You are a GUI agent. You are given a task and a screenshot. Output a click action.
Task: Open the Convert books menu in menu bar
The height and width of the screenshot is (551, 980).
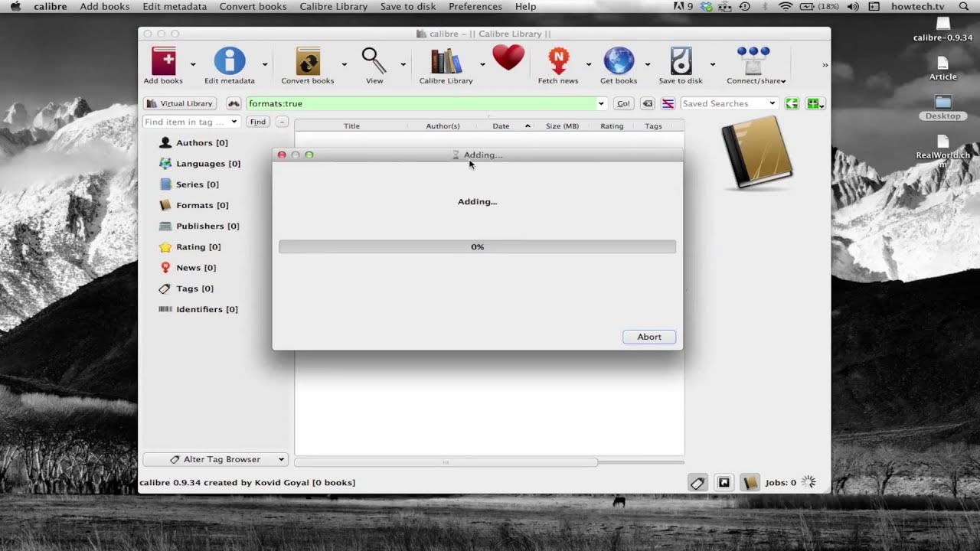point(253,6)
